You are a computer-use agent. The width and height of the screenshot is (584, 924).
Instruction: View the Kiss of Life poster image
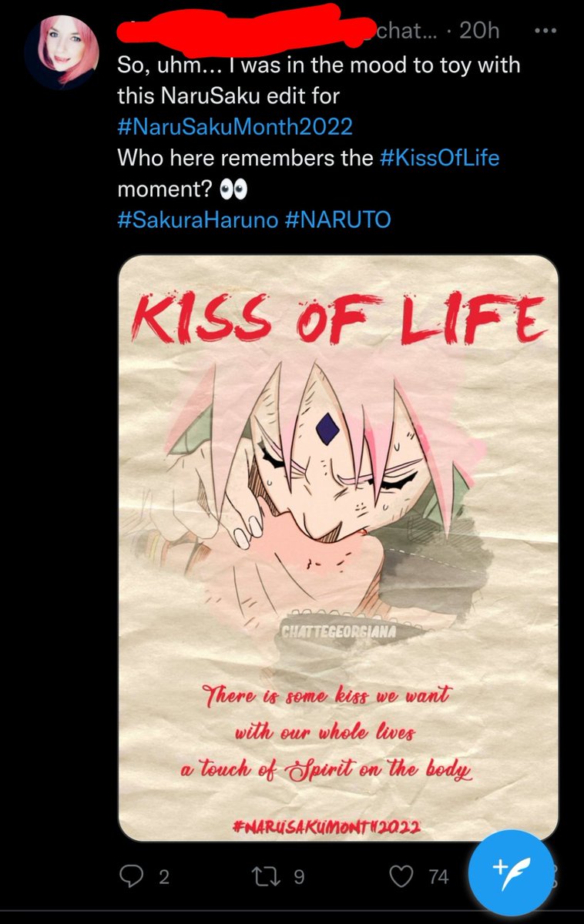tap(338, 548)
